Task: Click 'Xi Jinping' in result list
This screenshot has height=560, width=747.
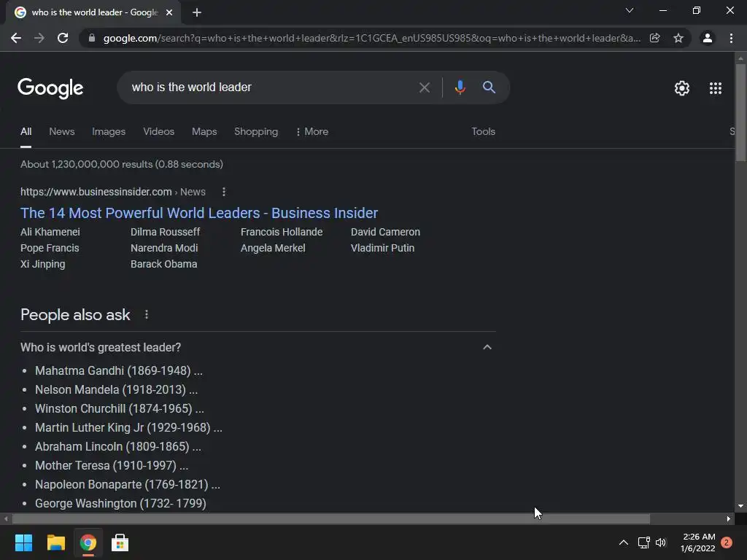Action: coord(42,264)
